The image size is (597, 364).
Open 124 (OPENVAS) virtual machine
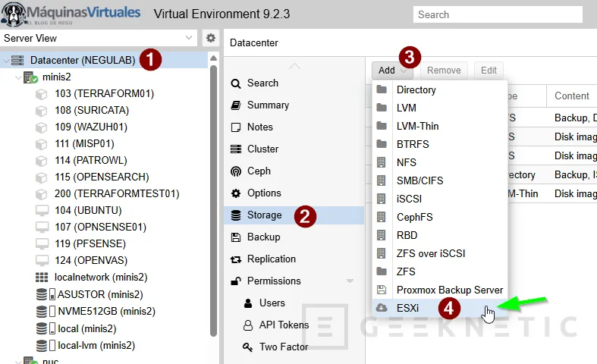91,260
